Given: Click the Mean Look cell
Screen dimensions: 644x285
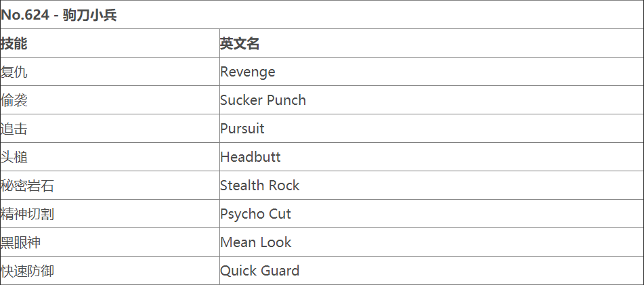Looking at the screenshot, I should pyautogui.click(x=255, y=242).
